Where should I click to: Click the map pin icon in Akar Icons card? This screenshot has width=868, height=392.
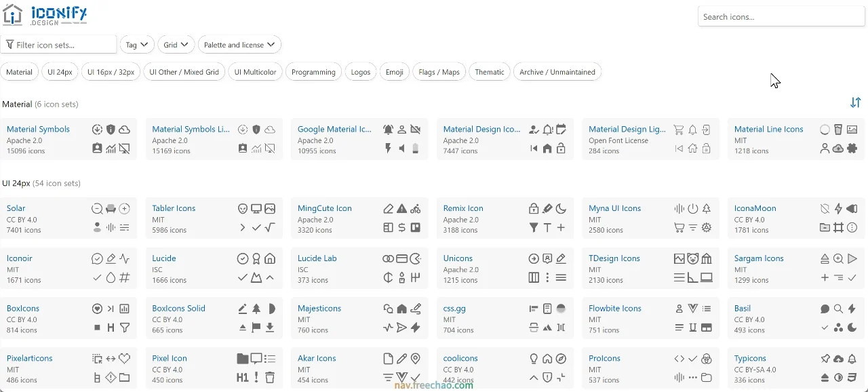pos(415,359)
